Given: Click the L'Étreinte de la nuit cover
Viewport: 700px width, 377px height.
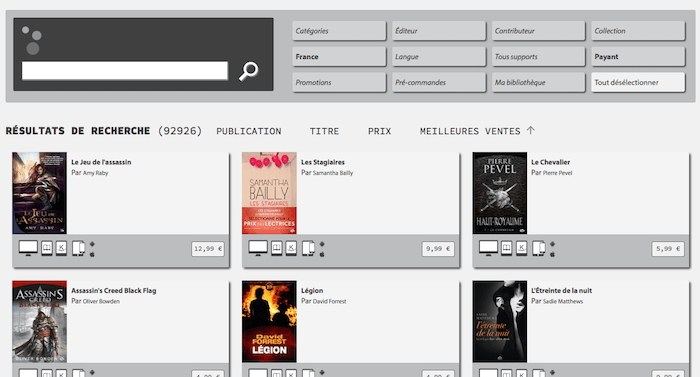Looking at the screenshot, I should click(x=500, y=322).
